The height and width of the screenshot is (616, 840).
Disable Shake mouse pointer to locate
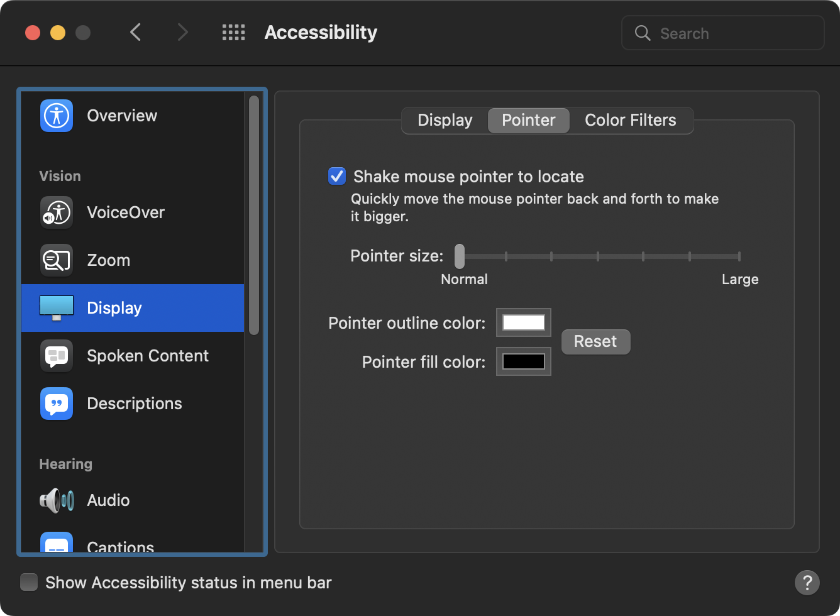[337, 176]
